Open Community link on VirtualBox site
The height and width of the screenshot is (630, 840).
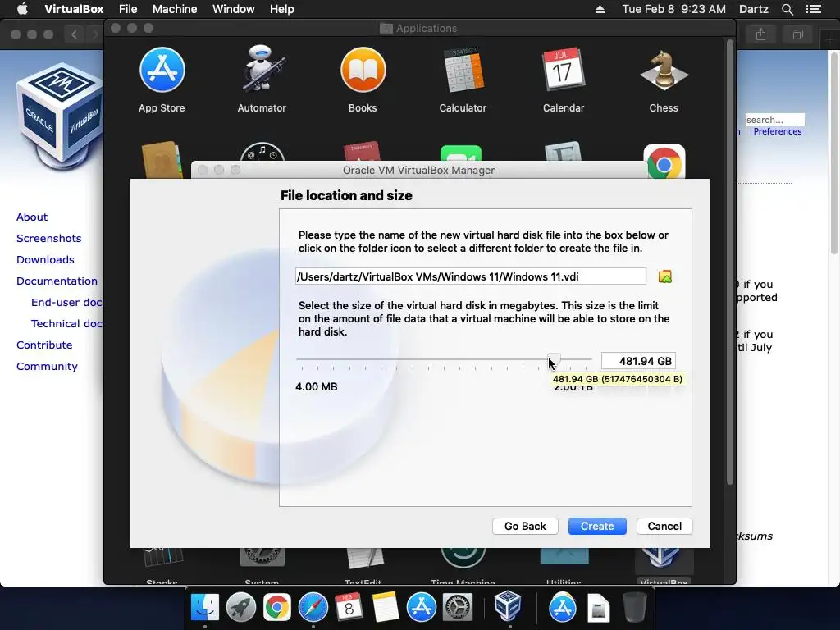(47, 367)
